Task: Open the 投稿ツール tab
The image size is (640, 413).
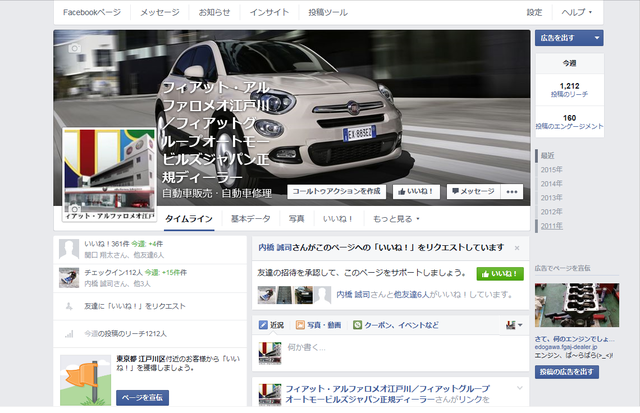Action: point(328,13)
